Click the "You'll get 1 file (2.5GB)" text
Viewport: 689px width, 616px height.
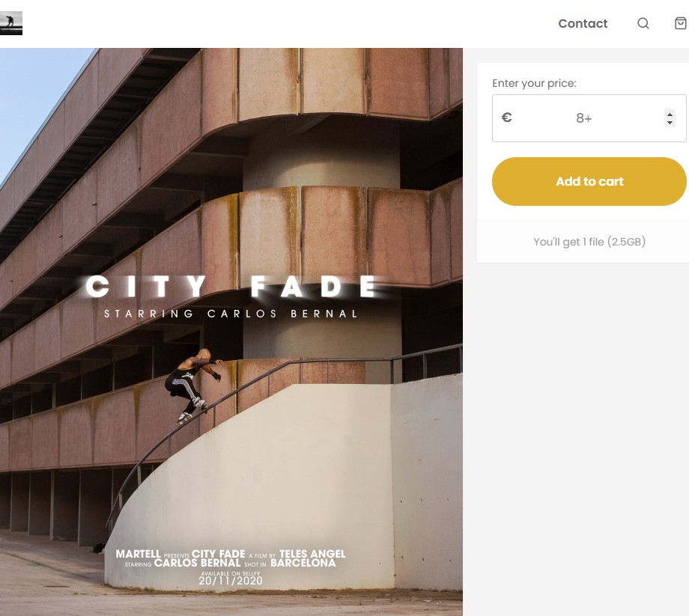coord(589,242)
